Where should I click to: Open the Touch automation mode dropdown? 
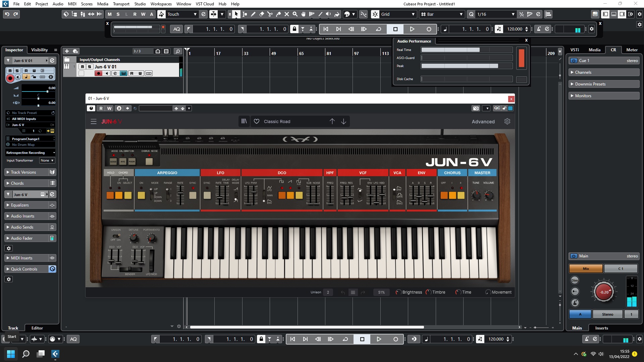point(182,14)
